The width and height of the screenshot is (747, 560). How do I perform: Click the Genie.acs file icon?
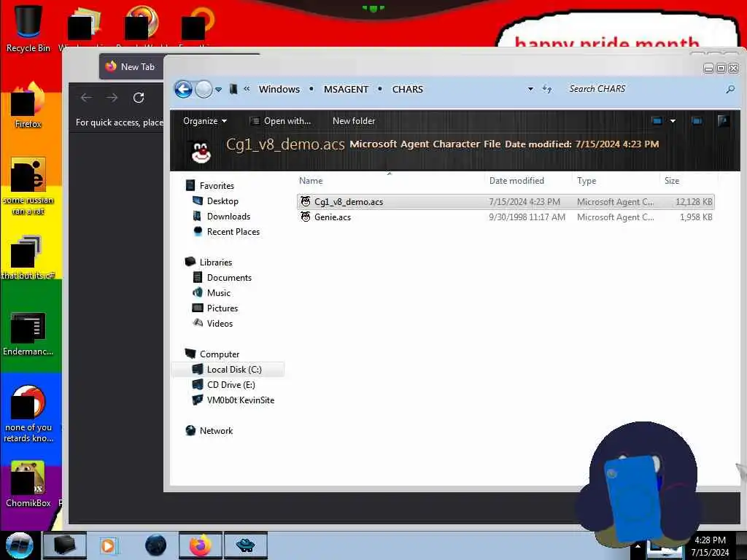coord(306,217)
